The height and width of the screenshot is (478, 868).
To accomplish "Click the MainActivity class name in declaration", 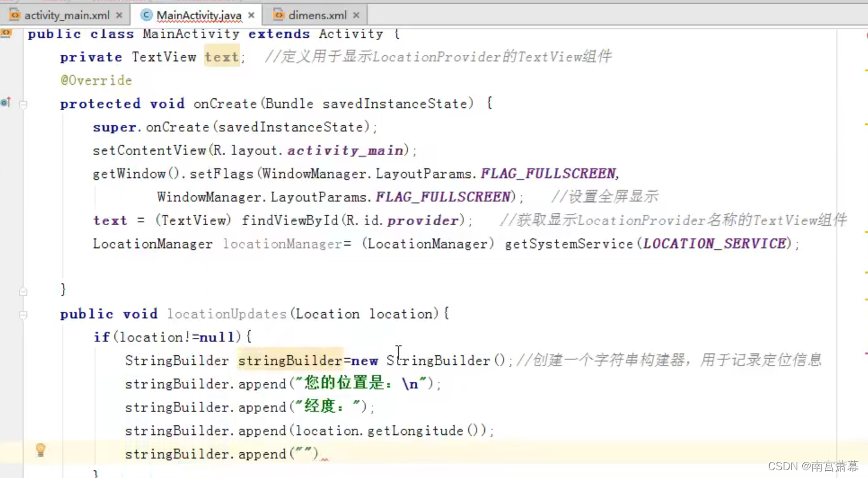I will click(191, 34).
